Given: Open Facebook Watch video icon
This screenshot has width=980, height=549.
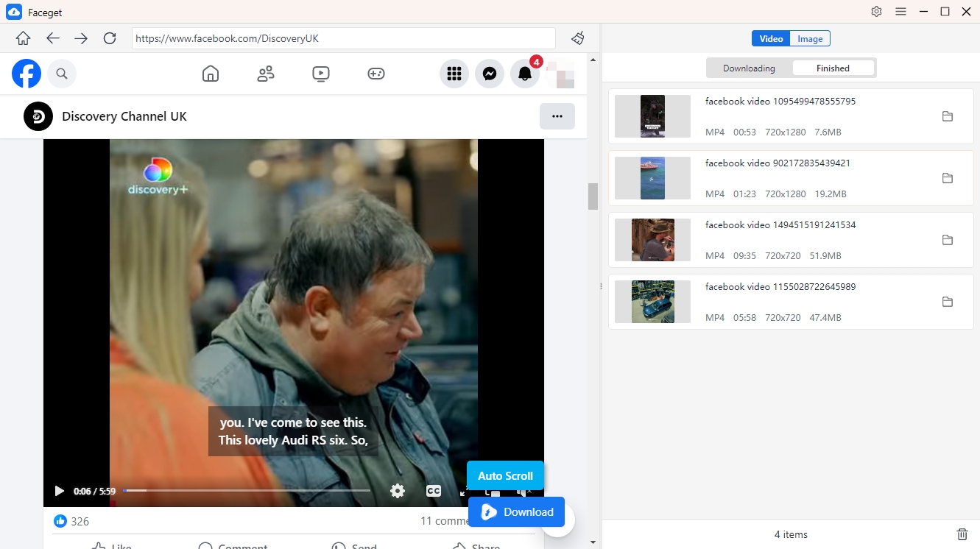Looking at the screenshot, I should tap(321, 74).
